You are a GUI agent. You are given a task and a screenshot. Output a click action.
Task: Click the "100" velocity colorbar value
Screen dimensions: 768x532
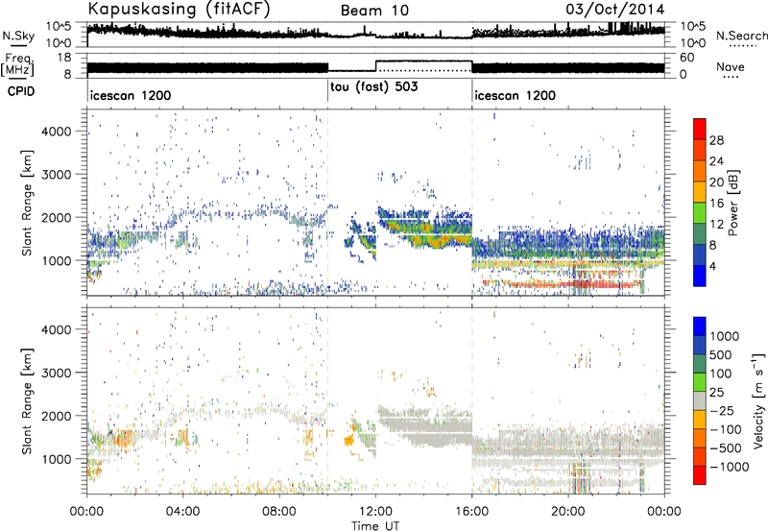coord(721,374)
